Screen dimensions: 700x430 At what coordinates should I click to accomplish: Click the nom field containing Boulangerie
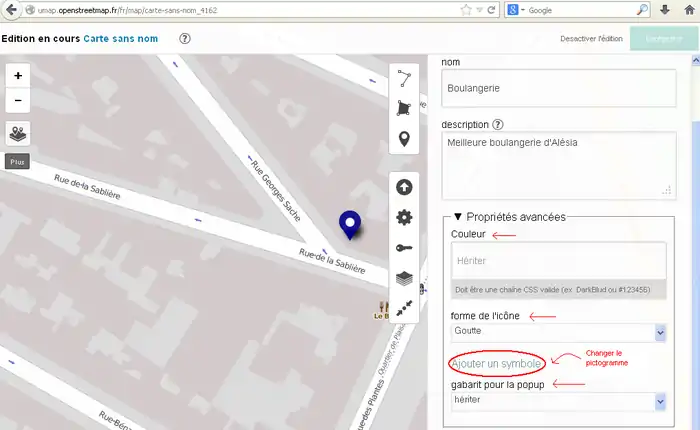[556, 88]
